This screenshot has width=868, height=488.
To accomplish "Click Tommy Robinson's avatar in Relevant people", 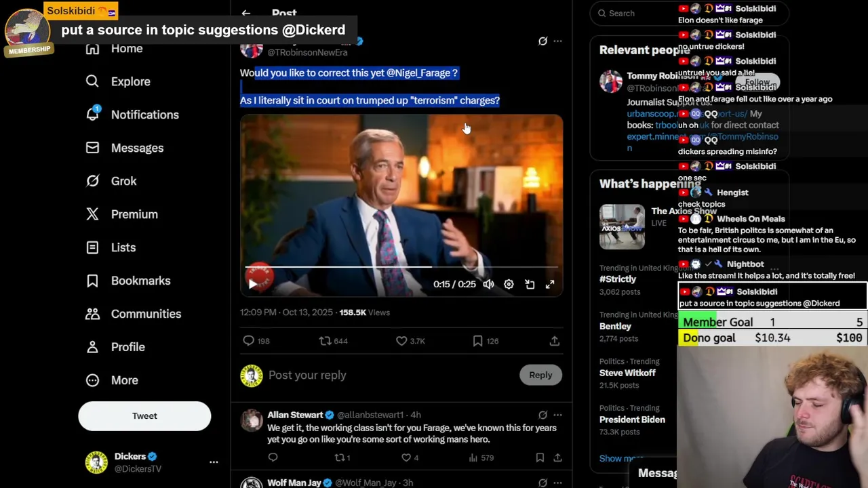I will pyautogui.click(x=611, y=81).
